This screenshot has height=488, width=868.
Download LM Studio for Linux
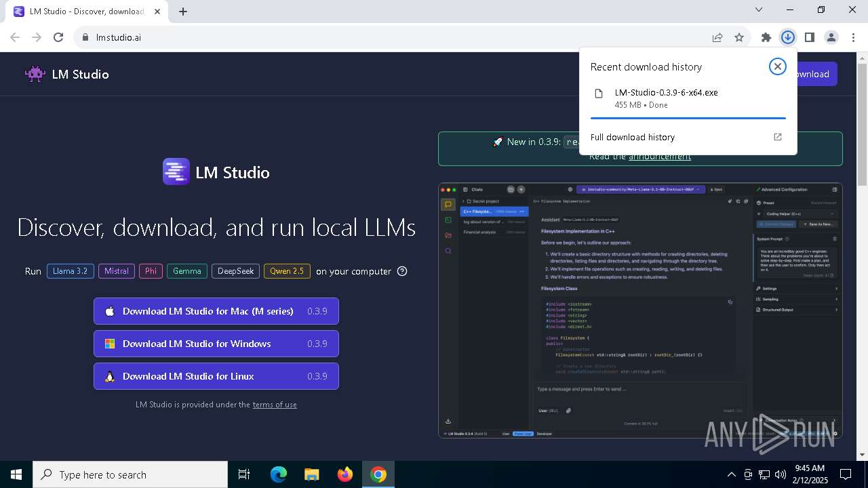(216, 376)
